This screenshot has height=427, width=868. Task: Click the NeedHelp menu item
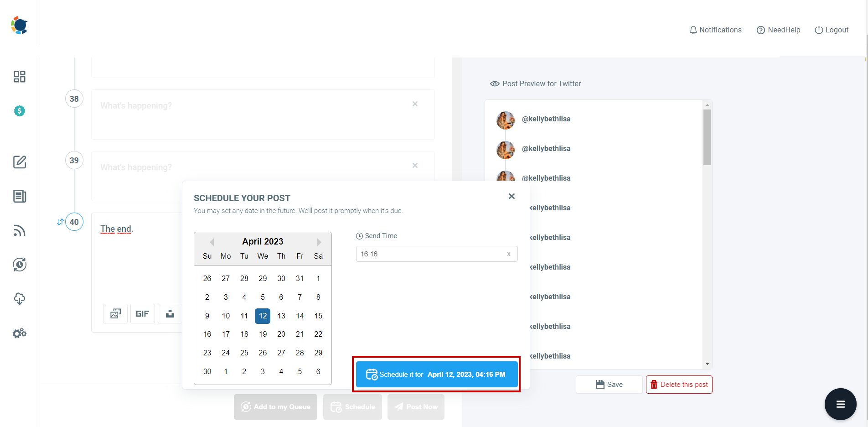(778, 30)
